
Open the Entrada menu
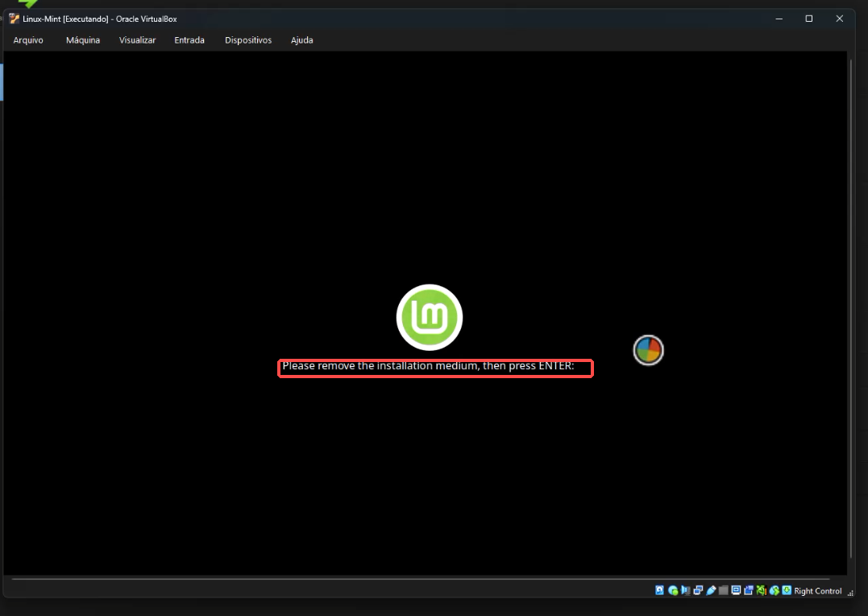189,40
